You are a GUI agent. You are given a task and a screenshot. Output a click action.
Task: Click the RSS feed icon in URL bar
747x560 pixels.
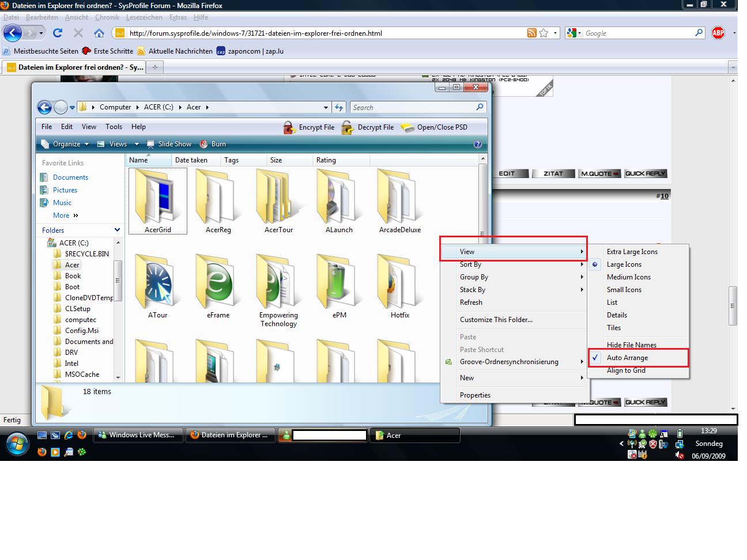[x=532, y=33]
